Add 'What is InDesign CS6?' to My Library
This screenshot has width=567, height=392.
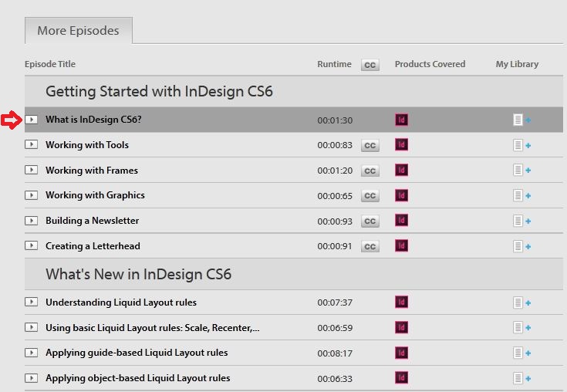coord(521,120)
